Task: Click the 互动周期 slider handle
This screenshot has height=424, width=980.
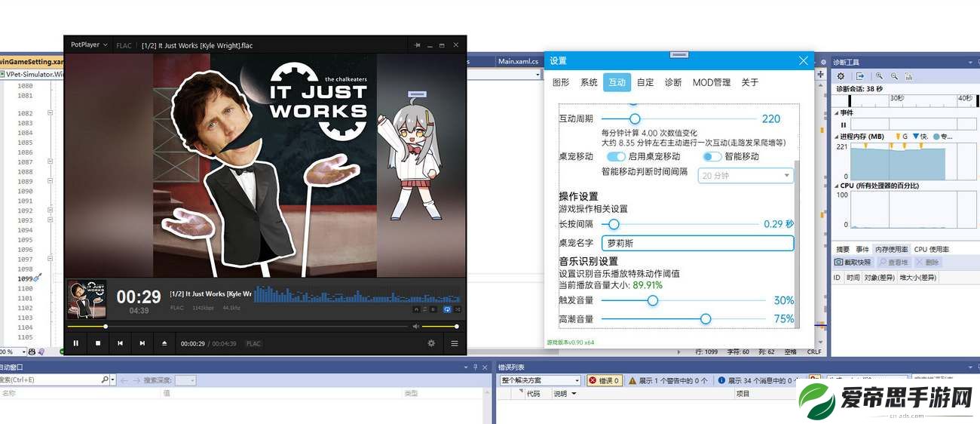Action: 635,118
